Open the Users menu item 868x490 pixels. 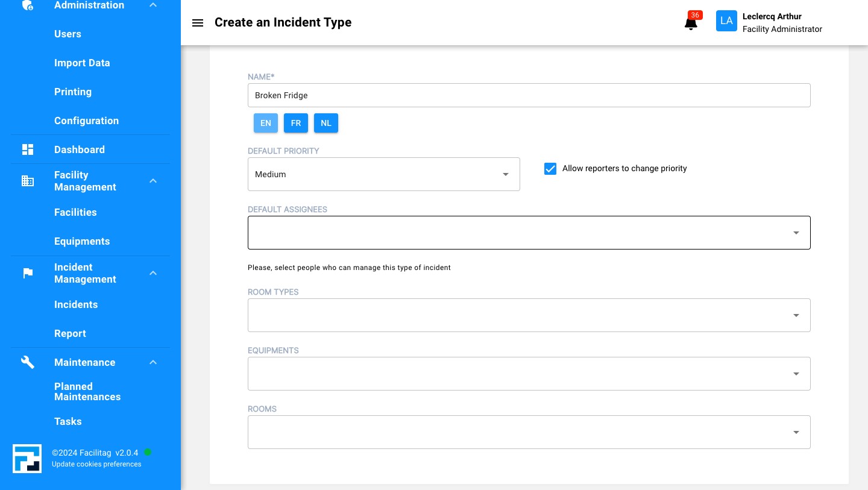[68, 34]
